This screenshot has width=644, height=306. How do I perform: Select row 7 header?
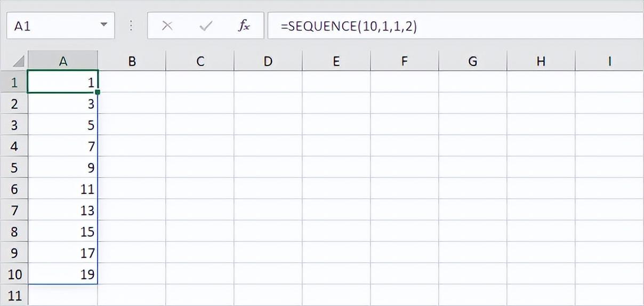[x=14, y=210]
